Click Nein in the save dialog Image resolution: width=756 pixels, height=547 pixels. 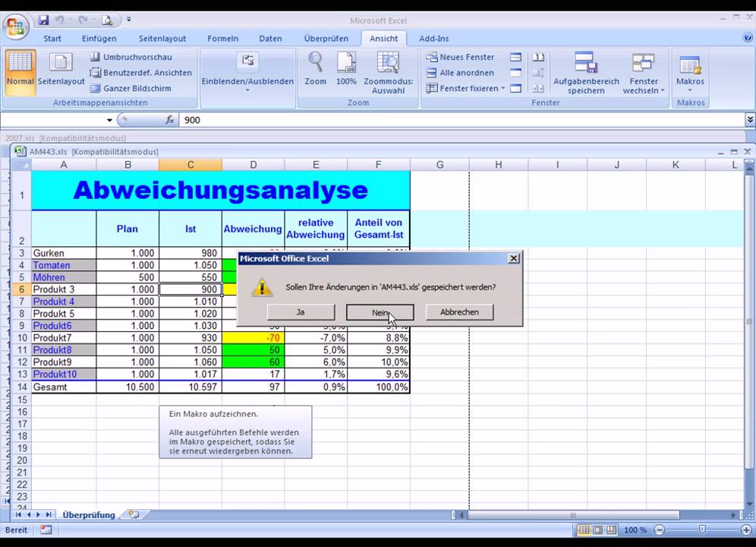click(x=380, y=312)
